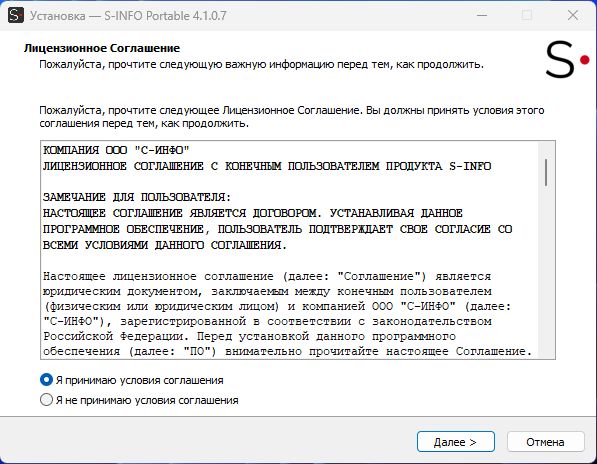Click the 'Установка — S-INFO Portable 4.1.0.7' title bar

coord(128,16)
